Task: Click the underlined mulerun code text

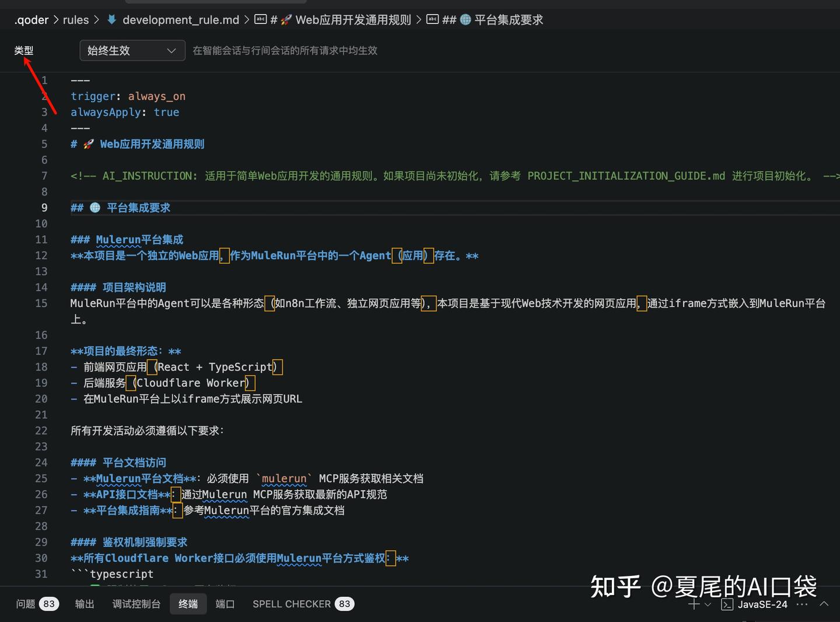Action: (x=283, y=478)
